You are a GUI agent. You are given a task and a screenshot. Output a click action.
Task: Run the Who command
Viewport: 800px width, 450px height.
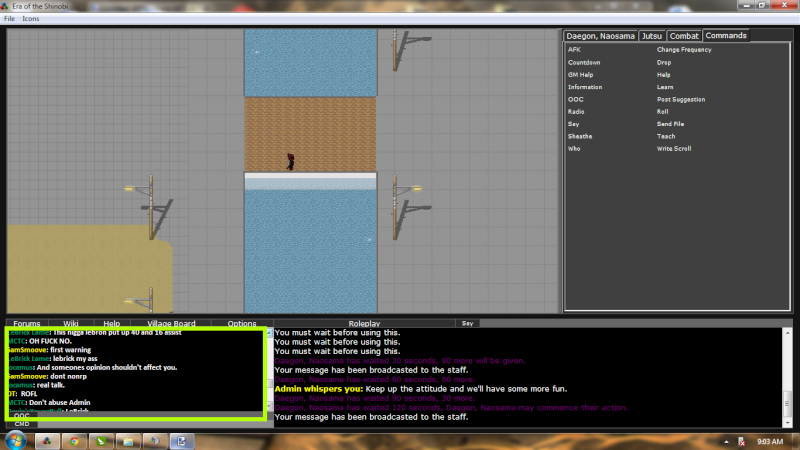tap(574, 148)
